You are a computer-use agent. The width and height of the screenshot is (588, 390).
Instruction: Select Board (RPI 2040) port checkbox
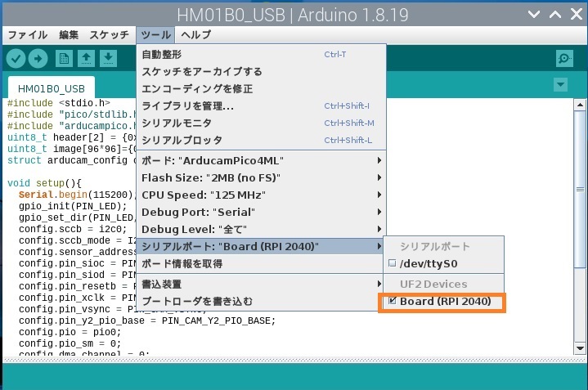[x=393, y=302]
